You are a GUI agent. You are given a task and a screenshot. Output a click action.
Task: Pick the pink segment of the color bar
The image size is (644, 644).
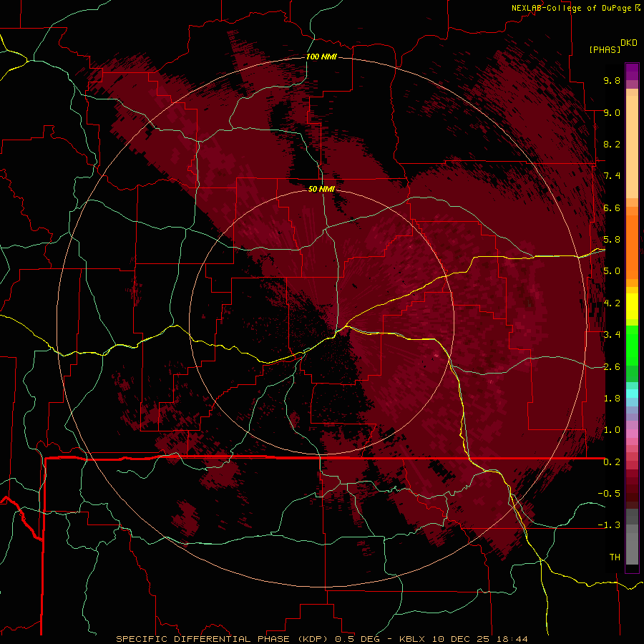click(632, 434)
